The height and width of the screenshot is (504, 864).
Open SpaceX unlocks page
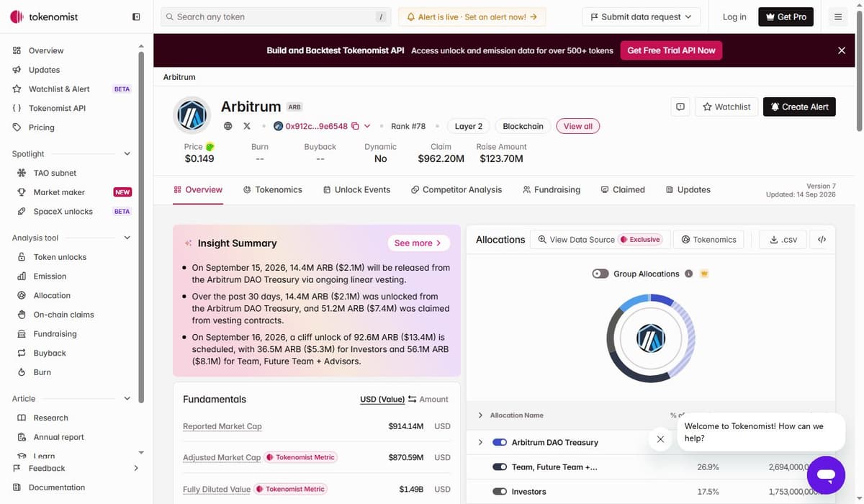pos(63,212)
